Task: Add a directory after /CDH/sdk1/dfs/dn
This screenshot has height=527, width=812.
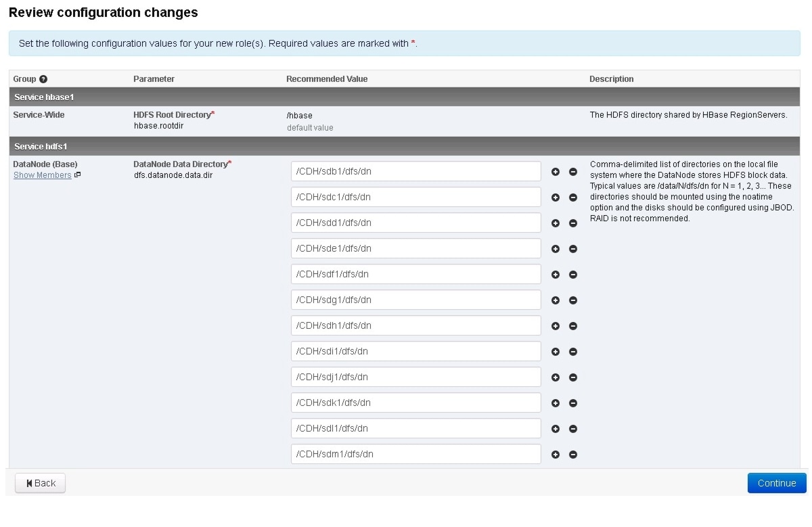Action: coord(556,403)
